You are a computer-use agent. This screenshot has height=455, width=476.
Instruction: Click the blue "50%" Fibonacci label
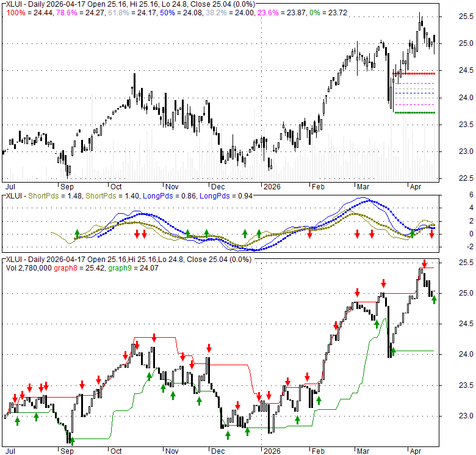(x=167, y=13)
